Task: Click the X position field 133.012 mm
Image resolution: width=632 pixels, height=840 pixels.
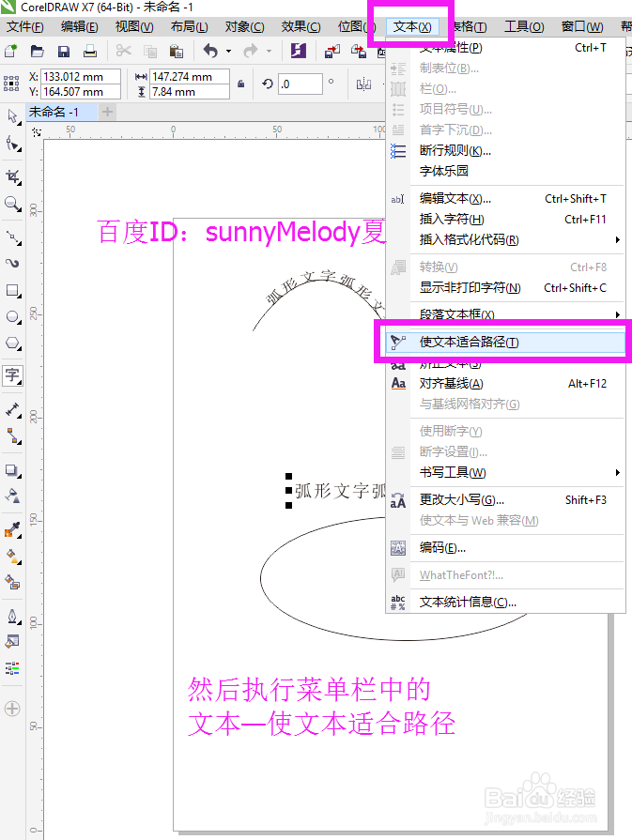Action: (x=81, y=77)
